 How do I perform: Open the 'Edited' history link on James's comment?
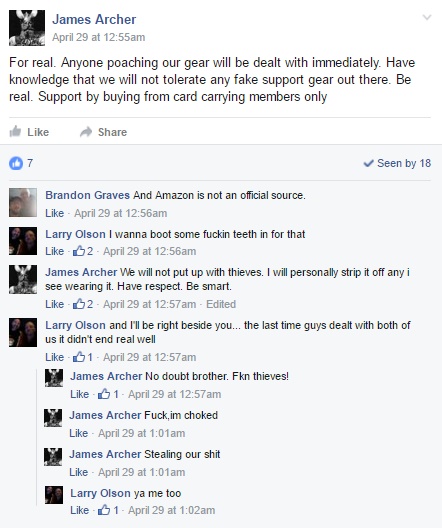coord(221,304)
